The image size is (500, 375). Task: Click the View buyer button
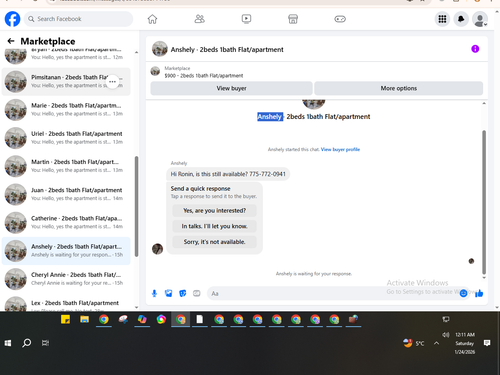[x=231, y=88]
